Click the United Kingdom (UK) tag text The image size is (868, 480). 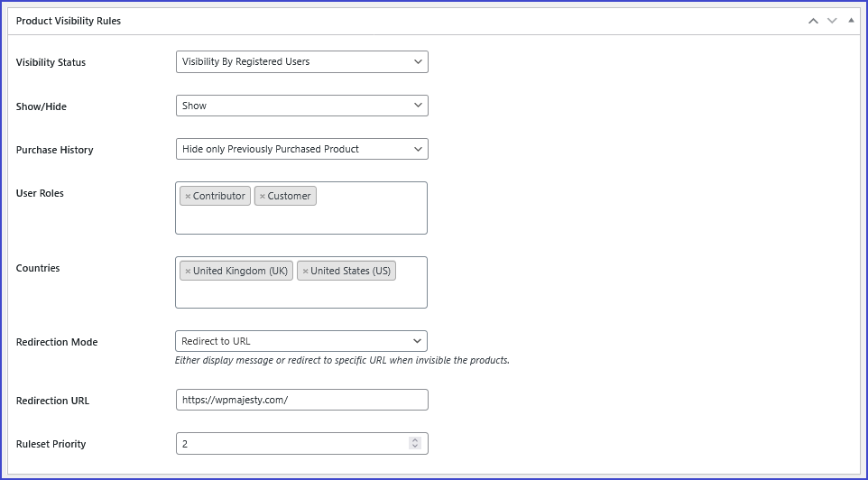click(x=240, y=271)
